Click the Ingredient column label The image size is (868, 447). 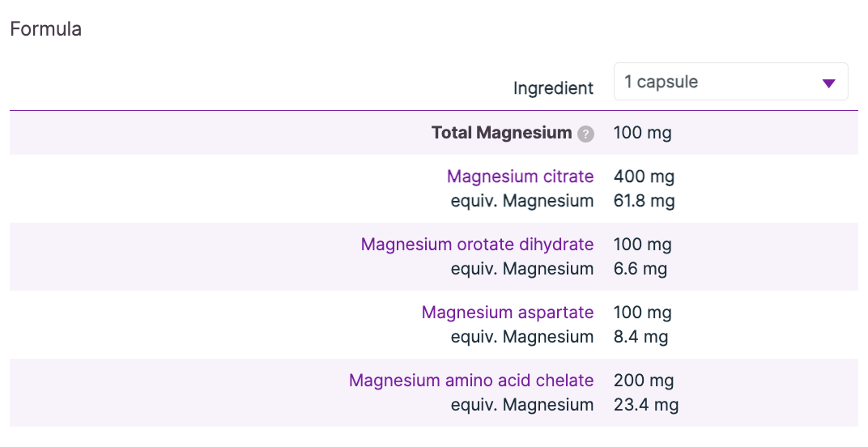tap(553, 87)
